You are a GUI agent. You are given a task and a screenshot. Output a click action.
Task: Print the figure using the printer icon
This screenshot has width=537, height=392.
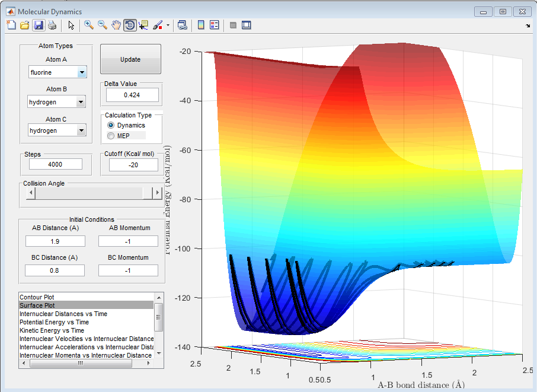[x=52, y=25]
